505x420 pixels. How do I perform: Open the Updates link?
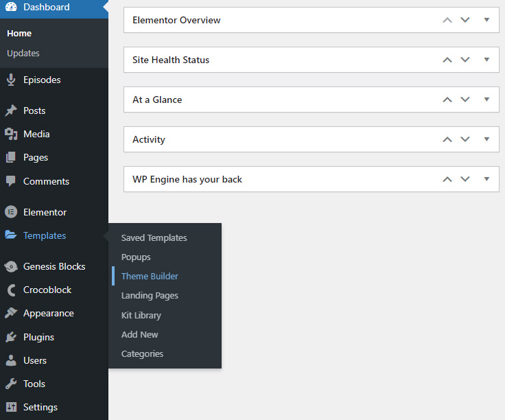pos(23,53)
